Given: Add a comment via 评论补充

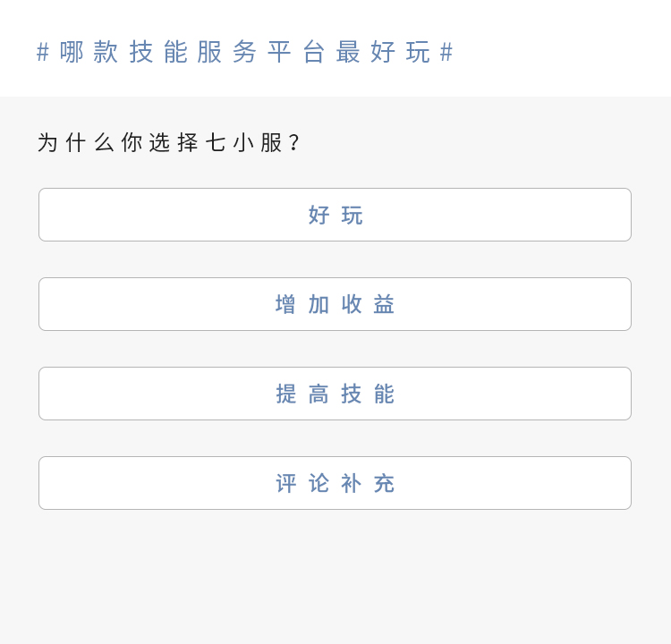Looking at the screenshot, I should click(x=335, y=483).
